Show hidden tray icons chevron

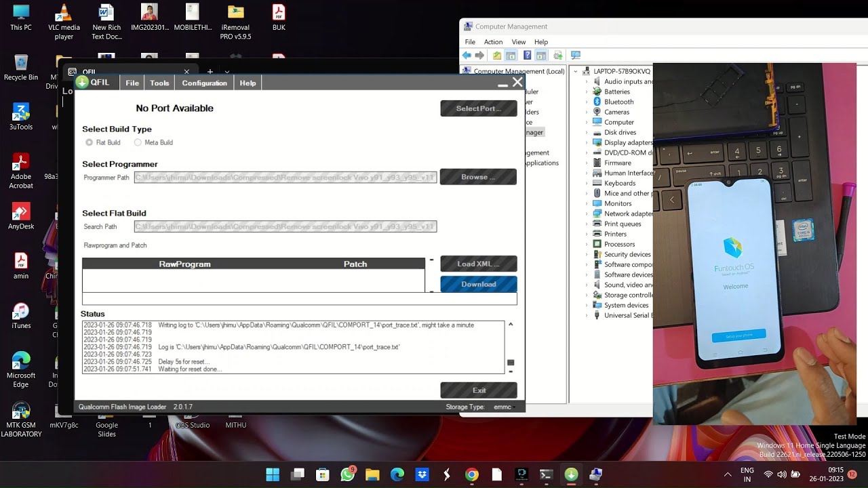[728, 474]
